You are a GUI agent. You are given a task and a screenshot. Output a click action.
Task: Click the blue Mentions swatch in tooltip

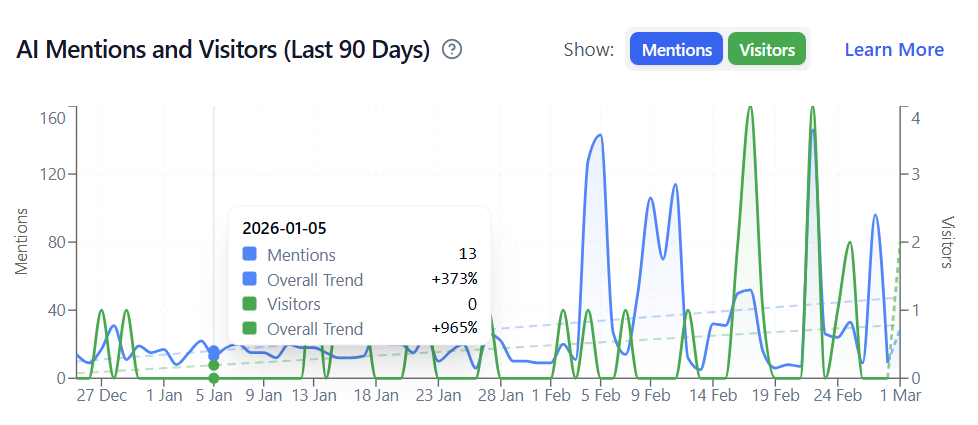pyautogui.click(x=250, y=255)
